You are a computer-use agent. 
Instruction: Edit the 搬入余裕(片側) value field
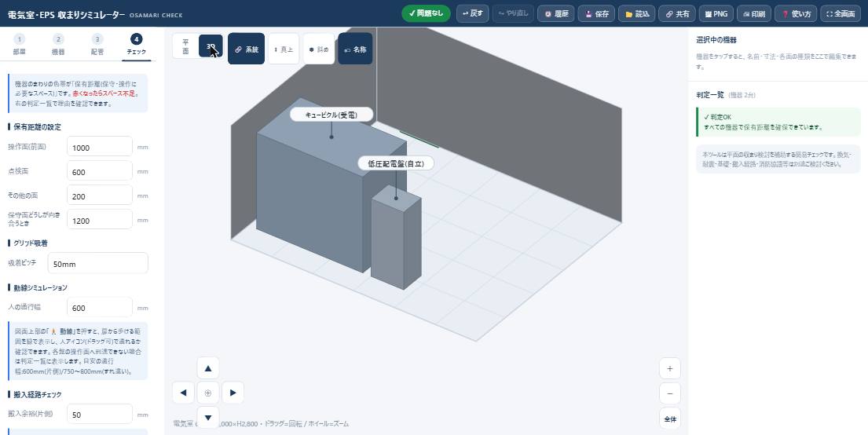click(x=100, y=414)
